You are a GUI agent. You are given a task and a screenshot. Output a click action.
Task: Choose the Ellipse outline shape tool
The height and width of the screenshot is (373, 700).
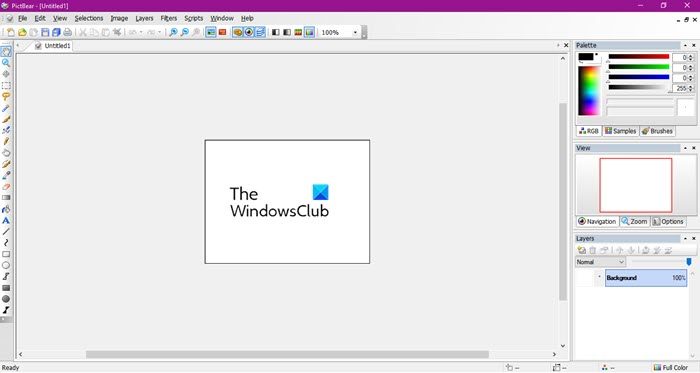[6, 265]
